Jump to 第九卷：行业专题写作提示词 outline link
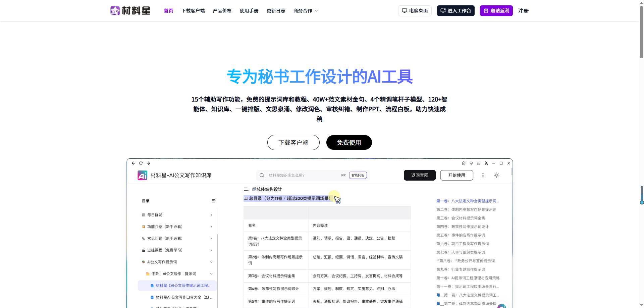This screenshot has width=644, height=308. pyautogui.click(x=461, y=269)
